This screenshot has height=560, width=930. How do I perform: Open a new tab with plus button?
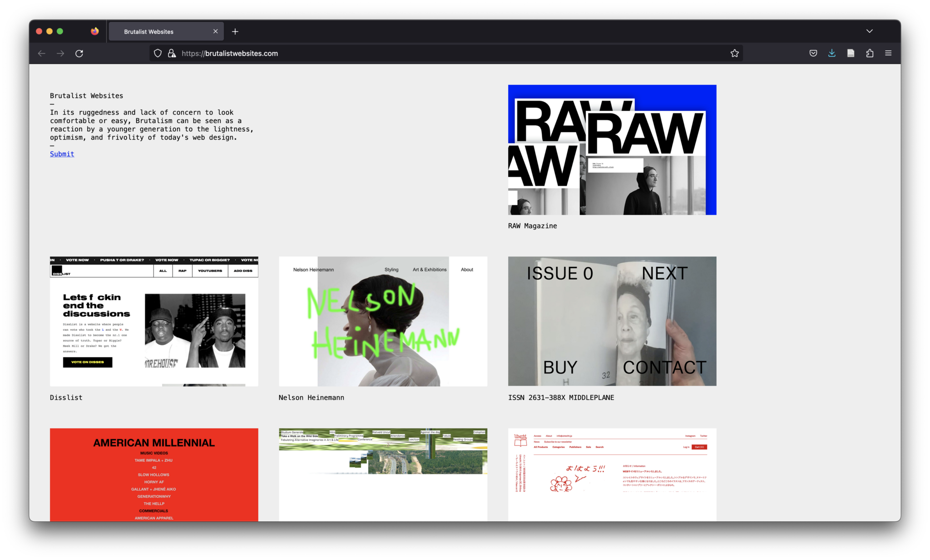235,31
